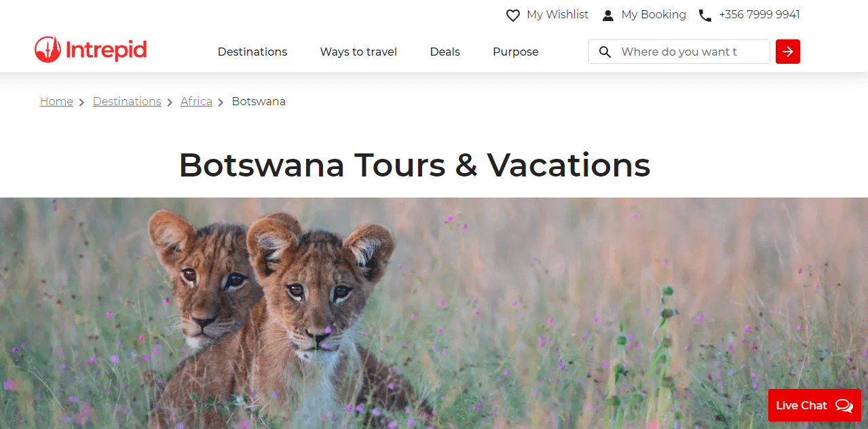Click the Intrepid logo icon
The width and height of the screenshot is (868, 429).
click(48, 50)
